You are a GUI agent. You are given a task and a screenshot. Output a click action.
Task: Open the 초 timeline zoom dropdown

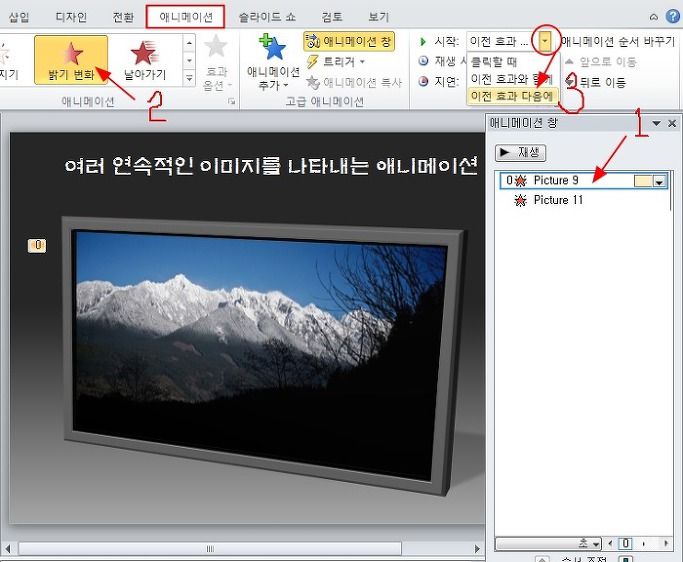click(549, 543)
